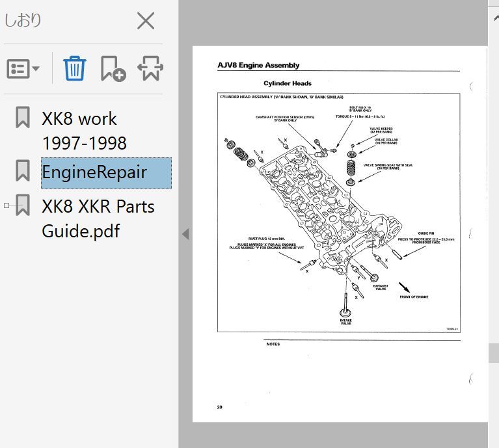Click the CYLINDER HEAD ASSEMBLY caption text
499x448 pixels.
tap(282, 97)
